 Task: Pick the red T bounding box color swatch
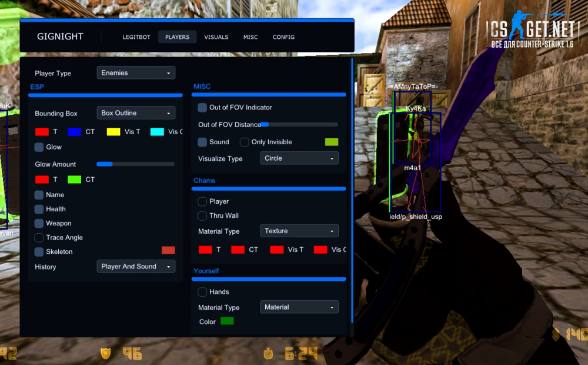(42, 132)
